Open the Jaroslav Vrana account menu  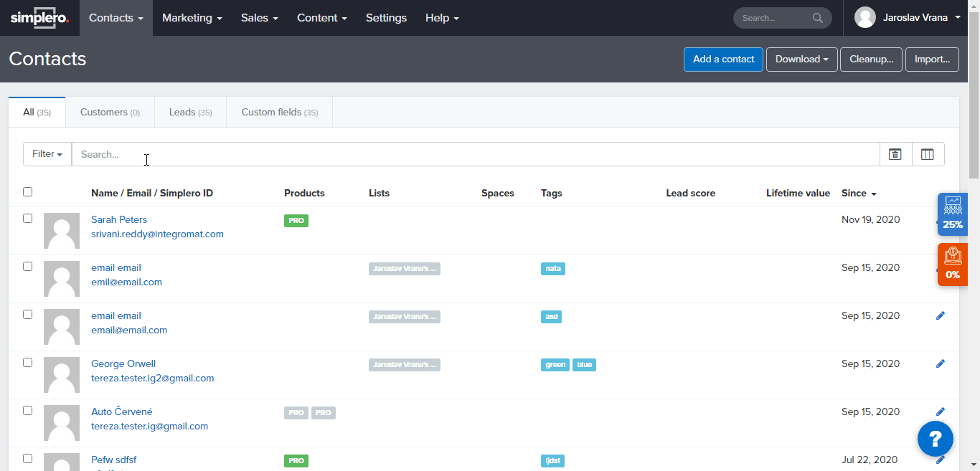pos(908,18)
